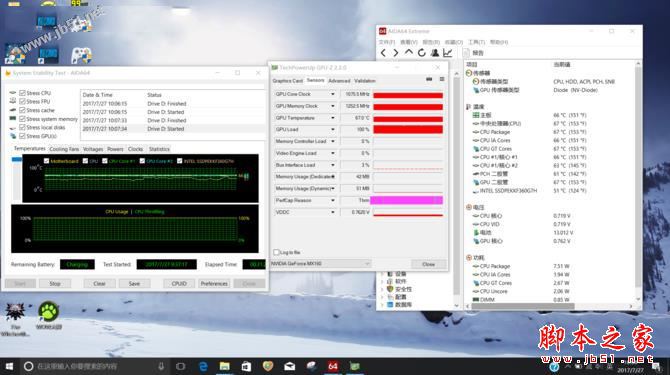Click GPU-Z screenshot camera icon
The height and width of the screenshot is (375, 670).
pyautogui.click(x=429, y=79)
